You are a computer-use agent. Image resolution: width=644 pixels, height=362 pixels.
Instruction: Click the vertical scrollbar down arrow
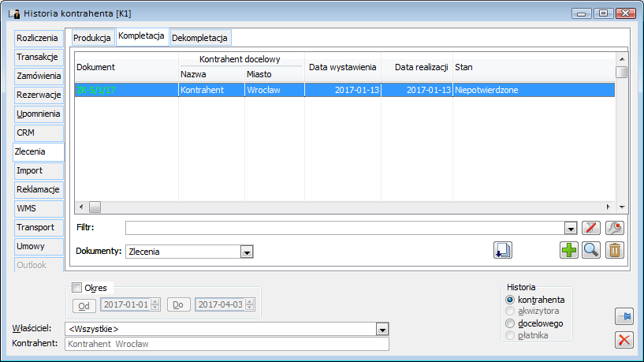pos(622,207)
